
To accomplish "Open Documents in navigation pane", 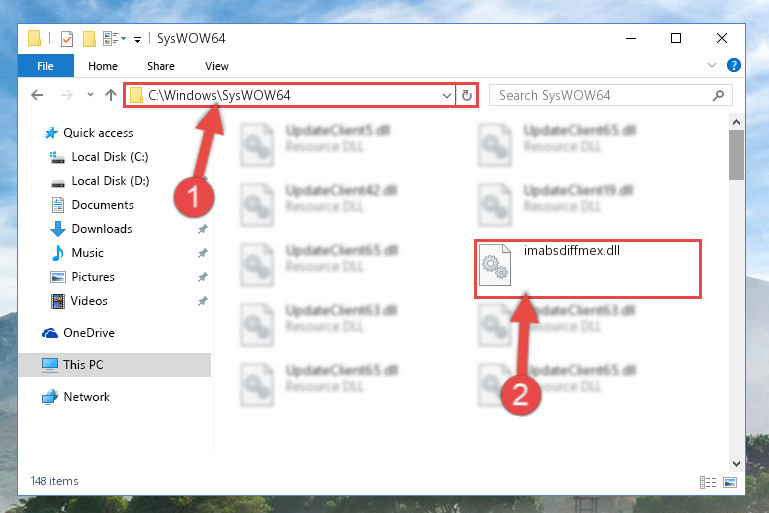I will (103, 205).
